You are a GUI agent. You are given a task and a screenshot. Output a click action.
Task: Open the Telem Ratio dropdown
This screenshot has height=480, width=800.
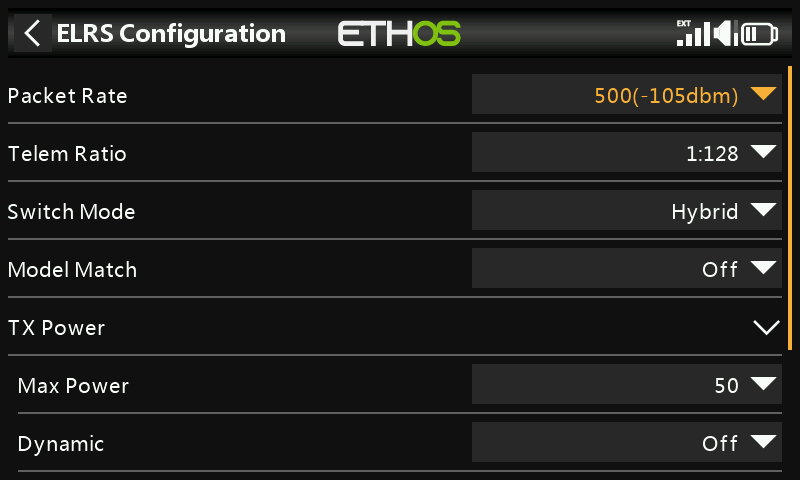[627, 153]
